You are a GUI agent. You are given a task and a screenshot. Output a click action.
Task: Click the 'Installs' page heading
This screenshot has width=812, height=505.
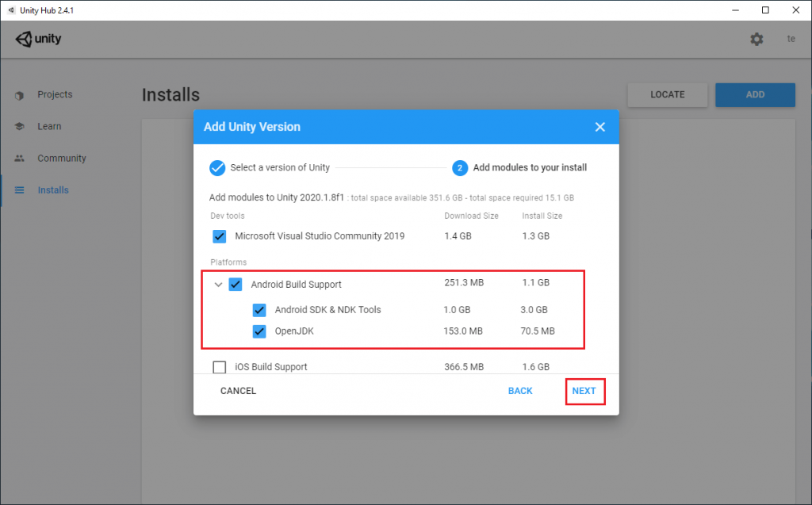click(171, 95)
